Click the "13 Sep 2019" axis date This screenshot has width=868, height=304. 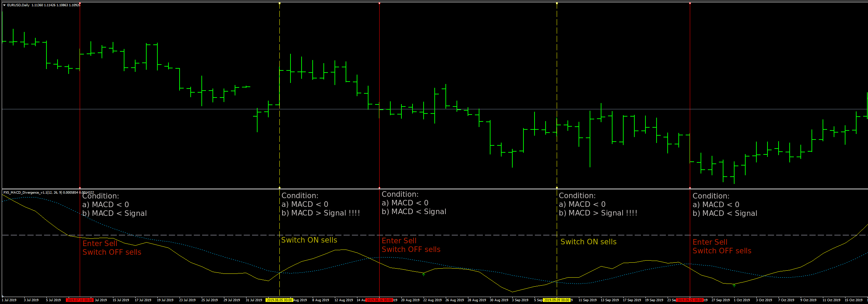(610, 300)
